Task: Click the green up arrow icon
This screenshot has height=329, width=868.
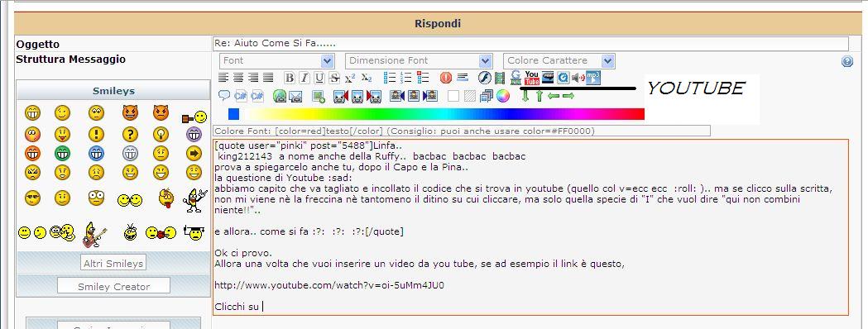Action: pyautogui.click(x=540, y=96)
